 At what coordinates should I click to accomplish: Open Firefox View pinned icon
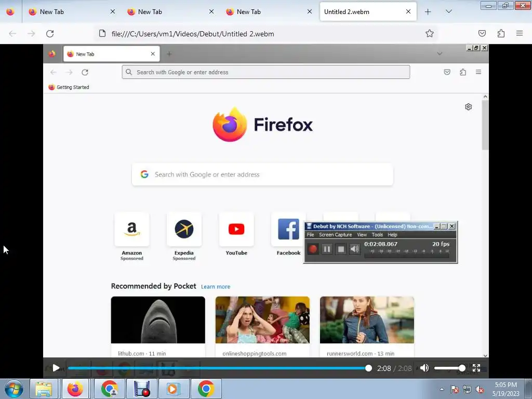10,12
